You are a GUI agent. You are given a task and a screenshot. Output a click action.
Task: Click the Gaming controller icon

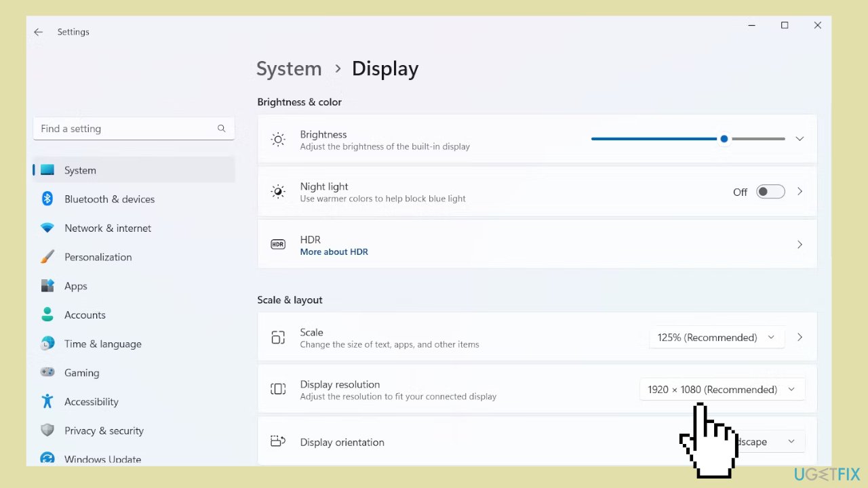[x=47, y=373]
